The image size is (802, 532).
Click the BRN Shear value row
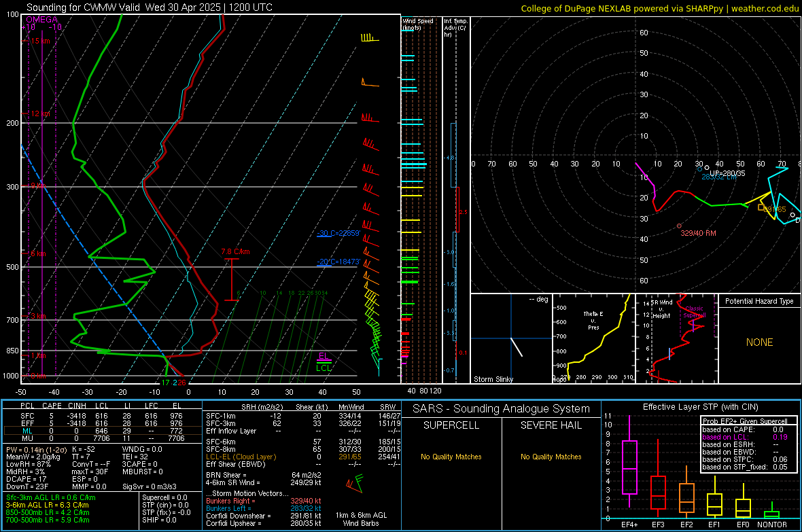(264, 475)
